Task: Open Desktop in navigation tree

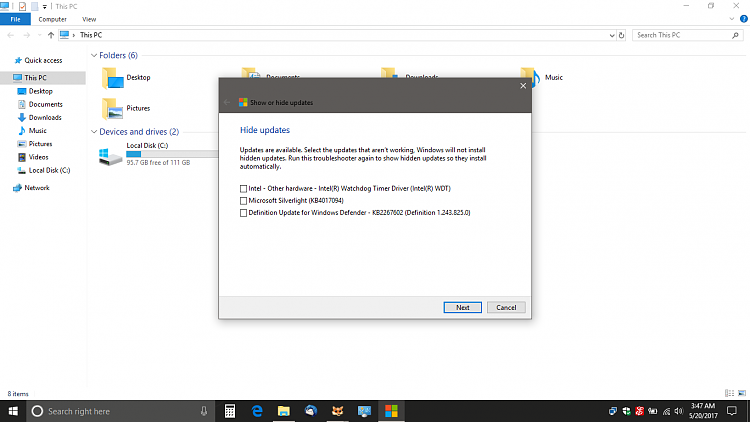Action: [x=40, y=91]
